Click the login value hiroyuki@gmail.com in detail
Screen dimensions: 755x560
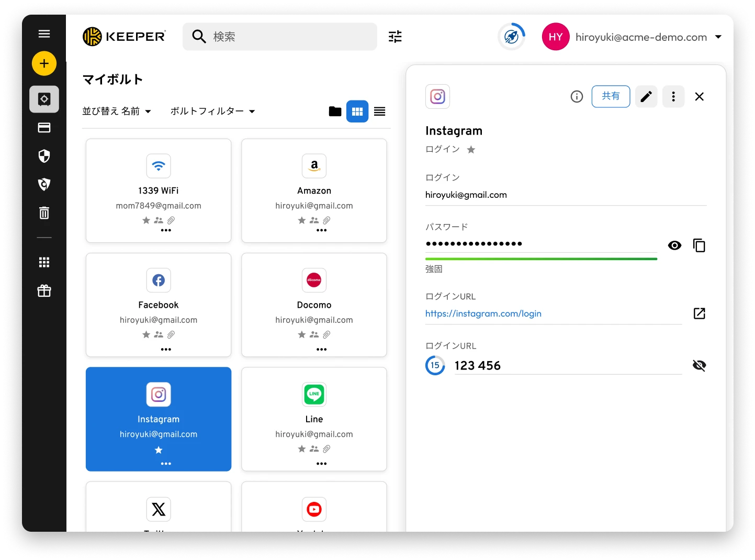pyautogui.click(x=466, y=195)
